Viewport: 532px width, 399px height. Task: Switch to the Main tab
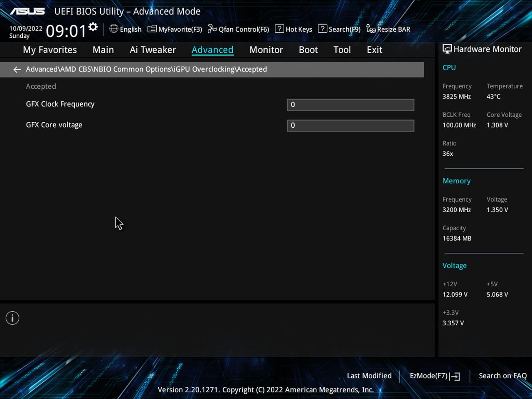point(103,50)
